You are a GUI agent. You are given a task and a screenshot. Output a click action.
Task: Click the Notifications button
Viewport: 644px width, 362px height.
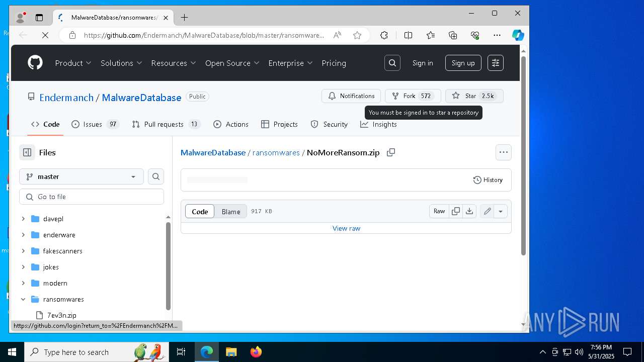point(351,96)
